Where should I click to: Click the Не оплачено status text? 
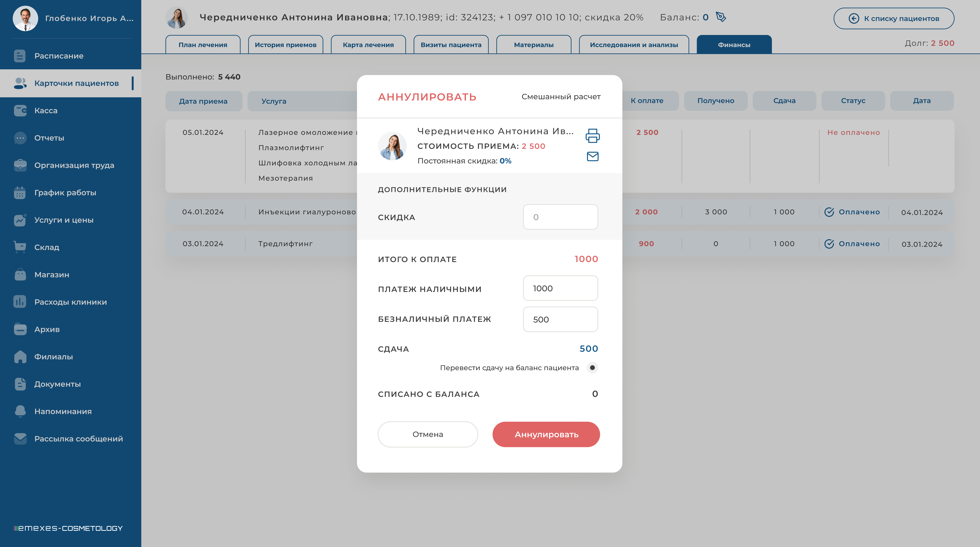(853, 133)
